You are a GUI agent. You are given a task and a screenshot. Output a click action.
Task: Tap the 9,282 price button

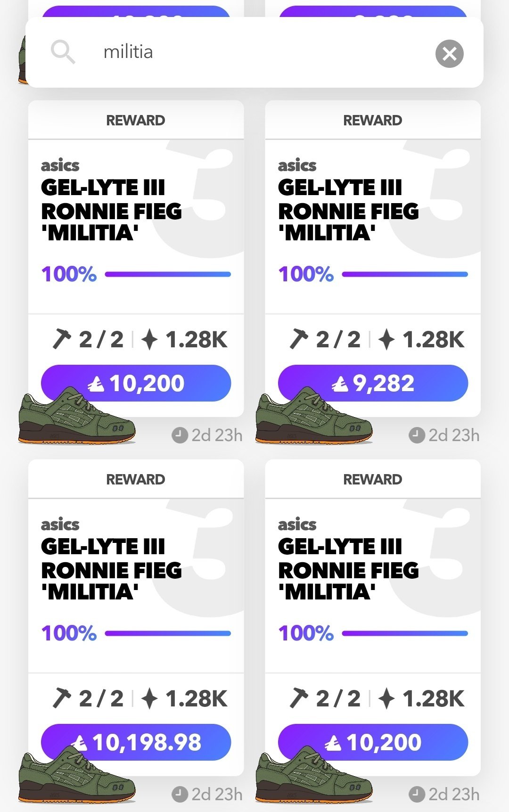pyautogui.click(x=373, y=383)
